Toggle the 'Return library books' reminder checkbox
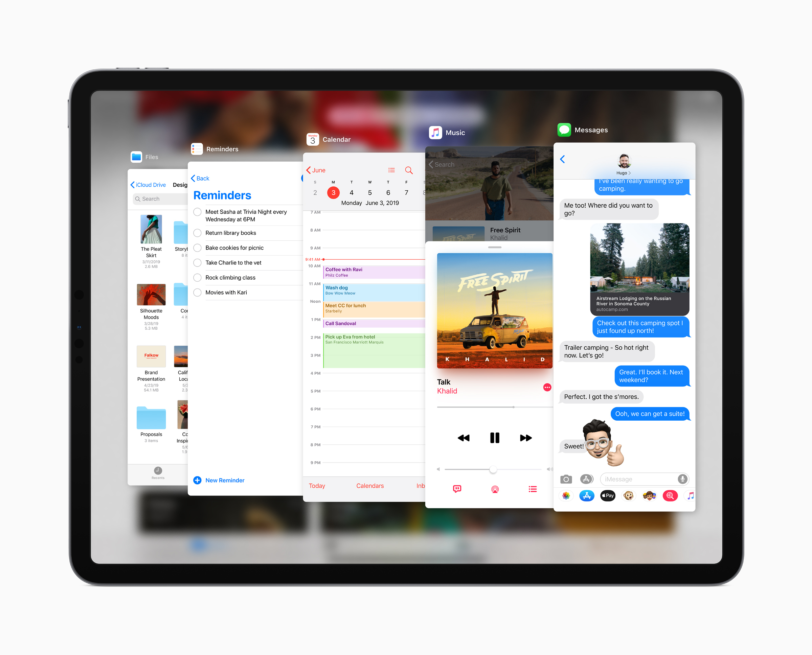This screenshot has height=655, width=812. (198, 233)
